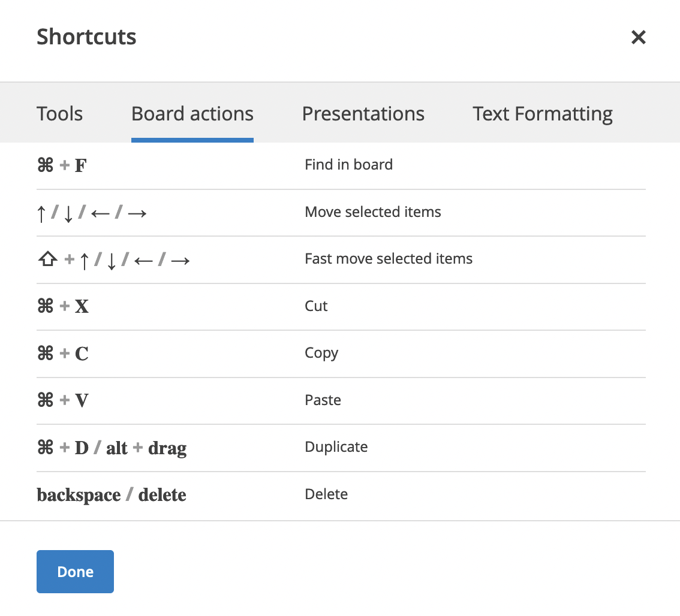Screen dimensions: 680x616
Task: Click the Shortcuts dialog title
Action: 86,37
